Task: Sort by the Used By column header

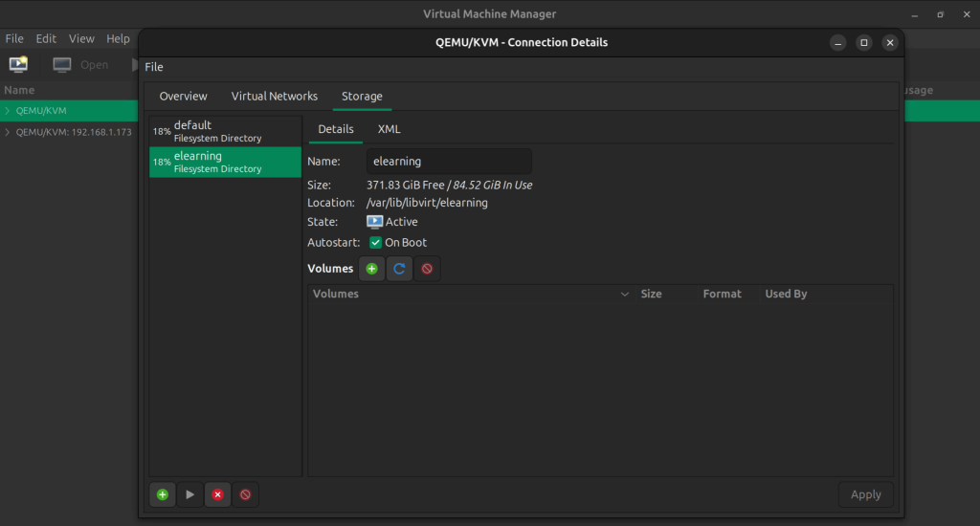Action: pyautogui.click(x=826, y=295)
